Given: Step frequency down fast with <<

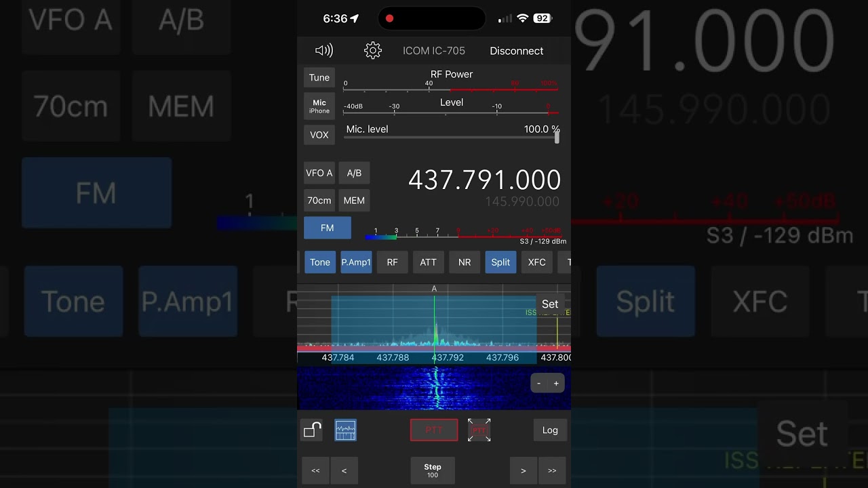Looking at the screenshot, I should tap(315, 470).
